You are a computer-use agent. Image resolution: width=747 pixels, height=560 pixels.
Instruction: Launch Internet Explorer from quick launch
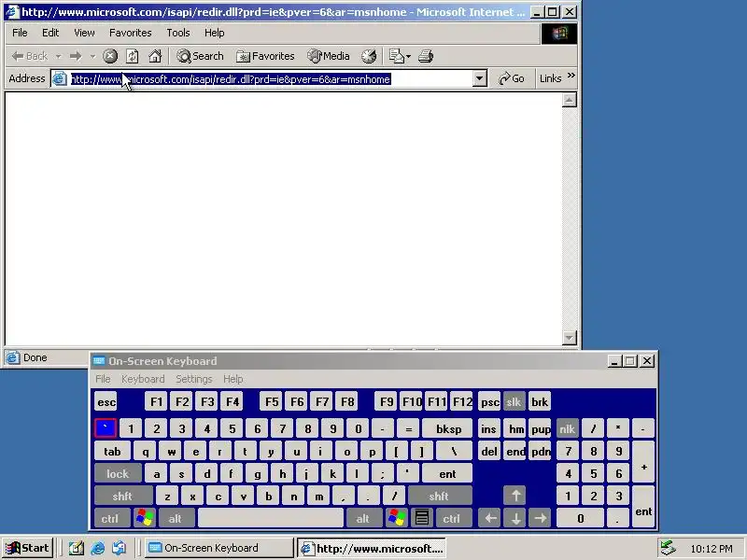click(98, 548)
